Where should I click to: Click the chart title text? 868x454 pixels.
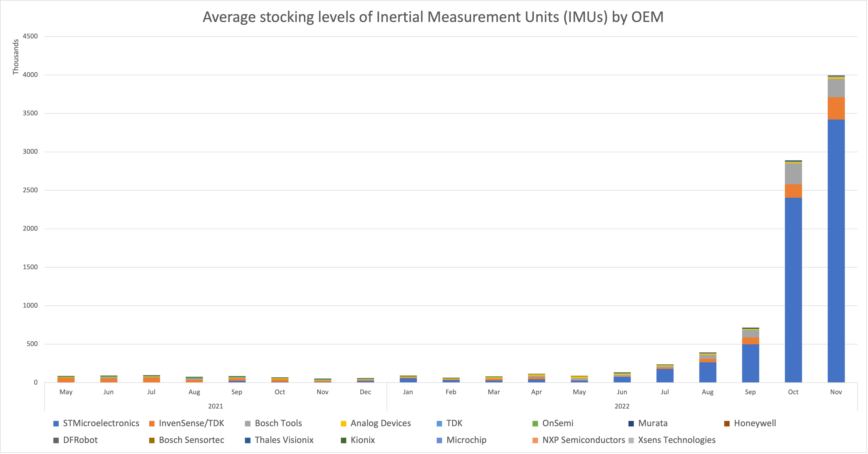tap(433, 17)
